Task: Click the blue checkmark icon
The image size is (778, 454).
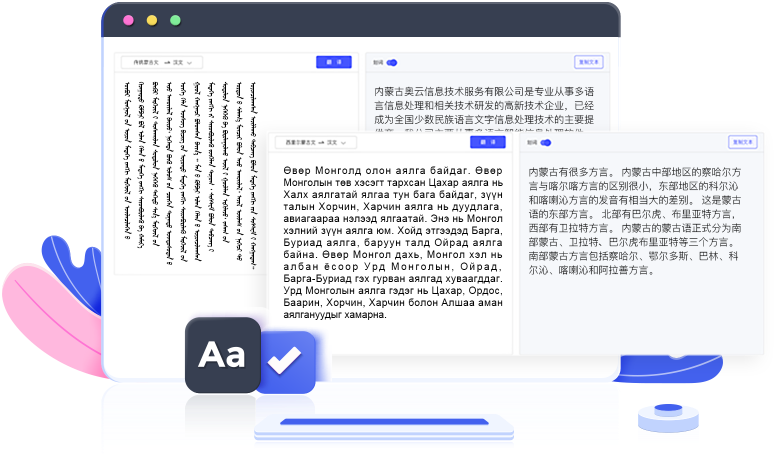Action: [284, 360]
